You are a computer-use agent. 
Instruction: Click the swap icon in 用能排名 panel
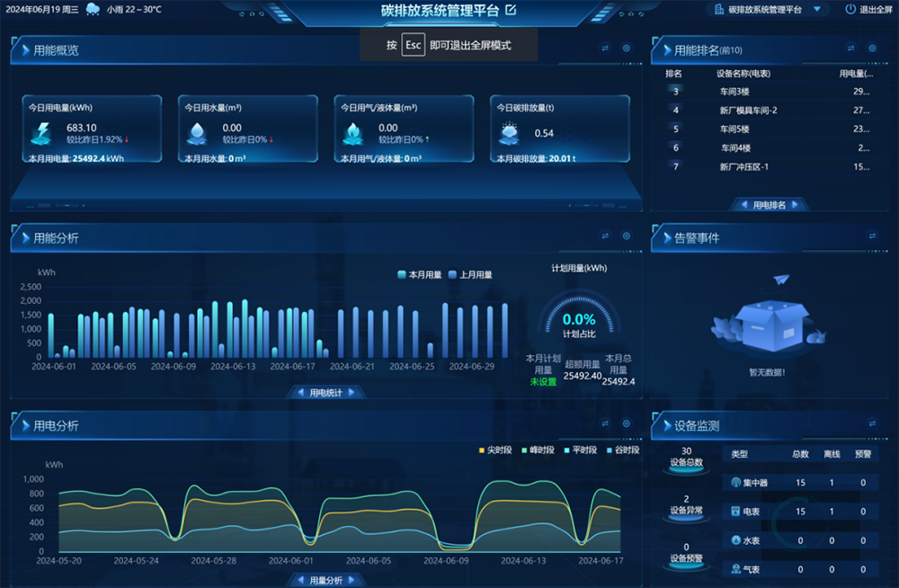[850, 49]
